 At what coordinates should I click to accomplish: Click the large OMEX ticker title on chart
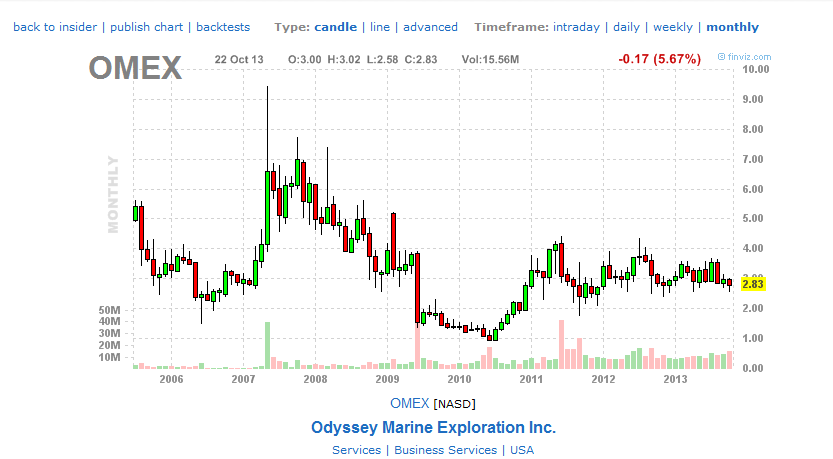(135, 68)
